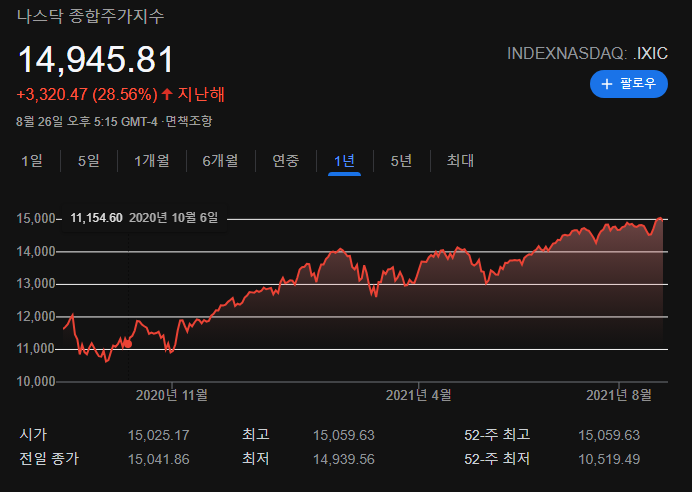692x492 pixels.
Task: Switch chart to the 6개월 tab
Action: coord(220,161)
